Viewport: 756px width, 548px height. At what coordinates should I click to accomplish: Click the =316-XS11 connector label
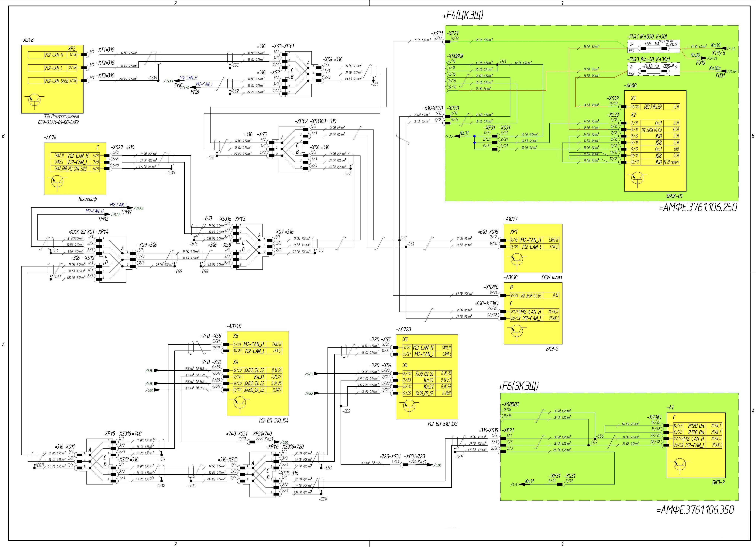pyautogui.click(x=65, y=447)
